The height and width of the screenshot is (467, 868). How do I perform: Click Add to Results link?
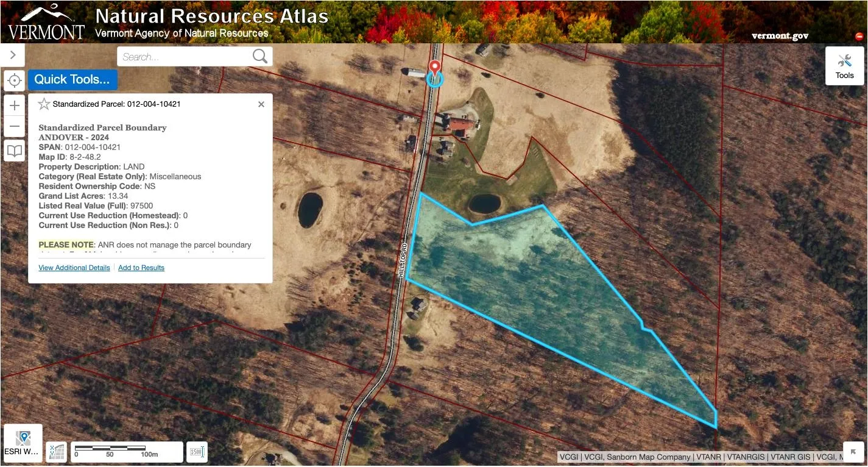point(141,268)
